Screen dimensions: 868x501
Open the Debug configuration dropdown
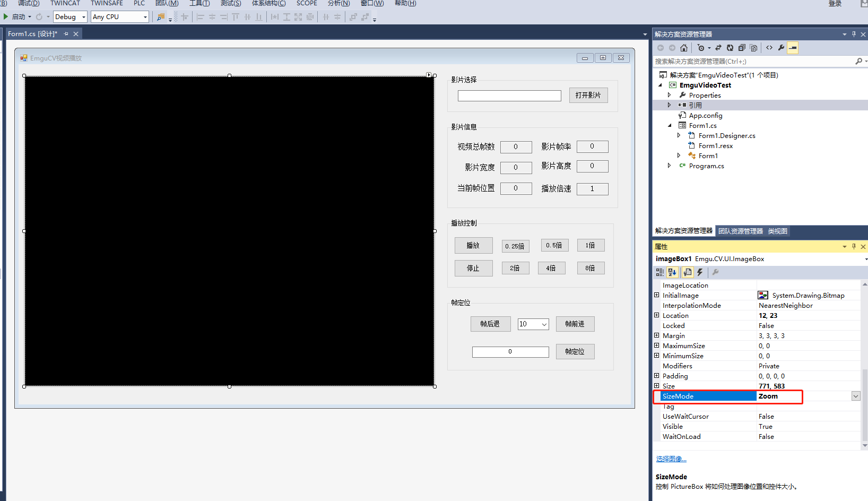click(83, 17)
